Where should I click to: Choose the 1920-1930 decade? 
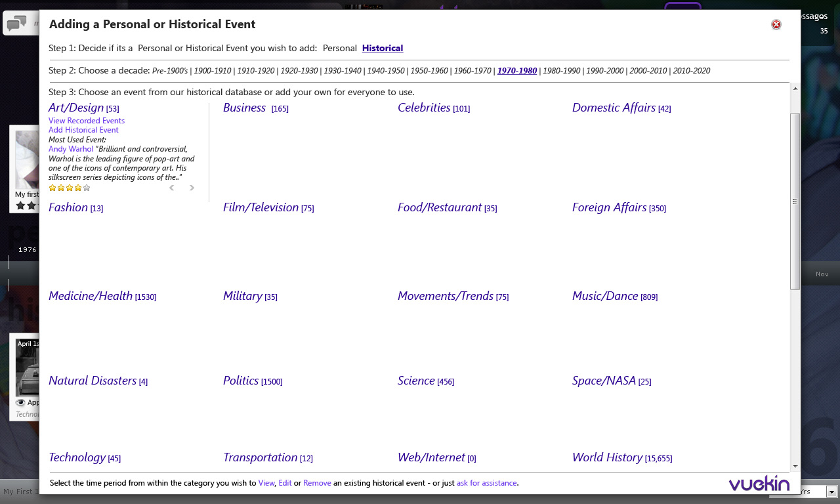tap(299, 71)
